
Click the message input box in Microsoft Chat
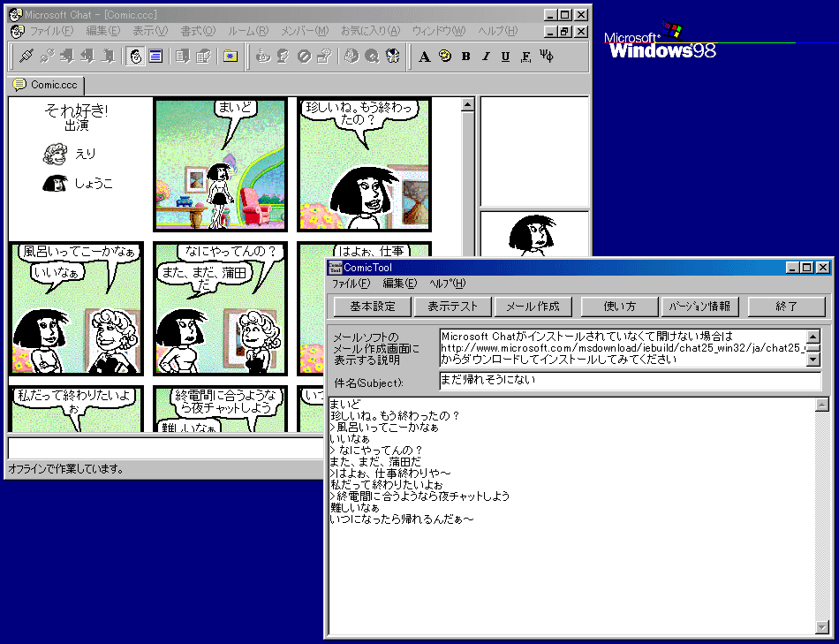click(166, 448)
